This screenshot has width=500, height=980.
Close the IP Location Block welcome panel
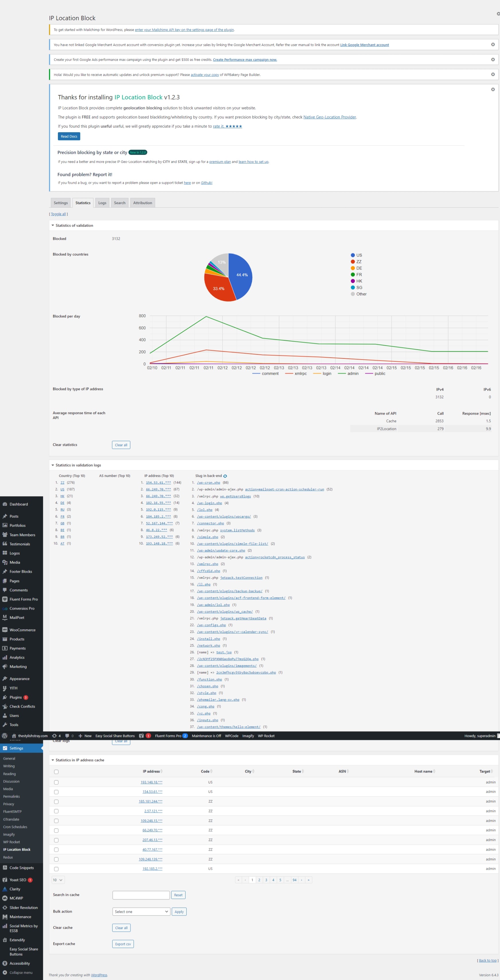pos(493,89)
